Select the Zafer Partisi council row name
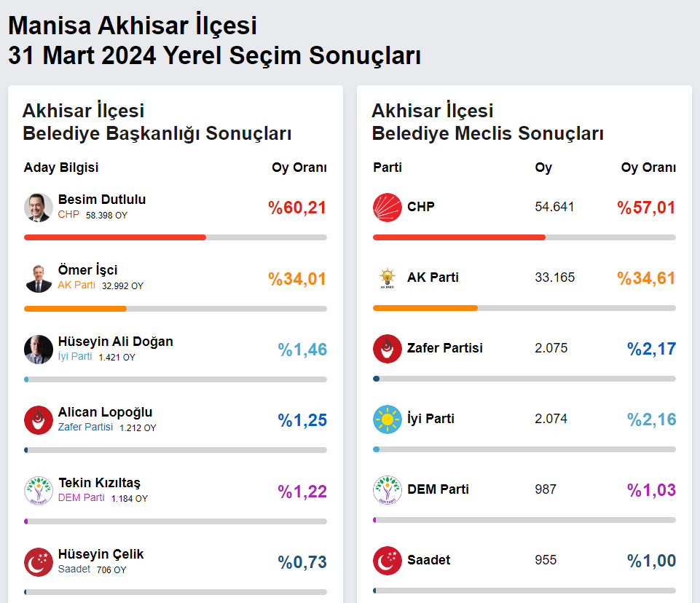The image size is (700, 603). 445,348
